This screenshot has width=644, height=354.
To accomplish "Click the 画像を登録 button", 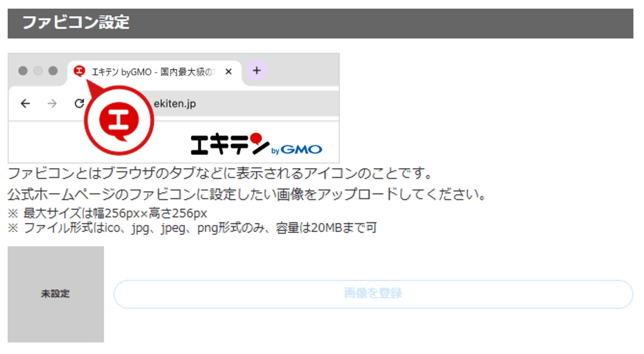I will pos(373,294).
